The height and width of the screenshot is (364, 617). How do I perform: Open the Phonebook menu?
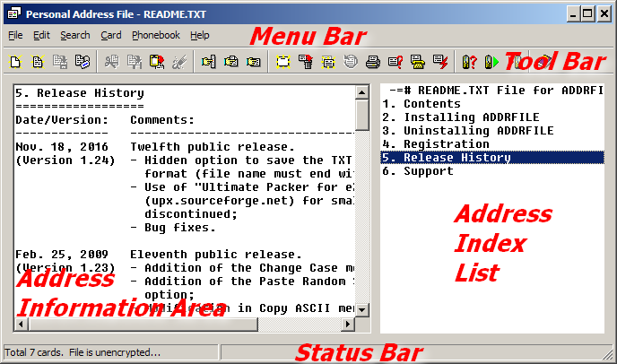[156, 36]
